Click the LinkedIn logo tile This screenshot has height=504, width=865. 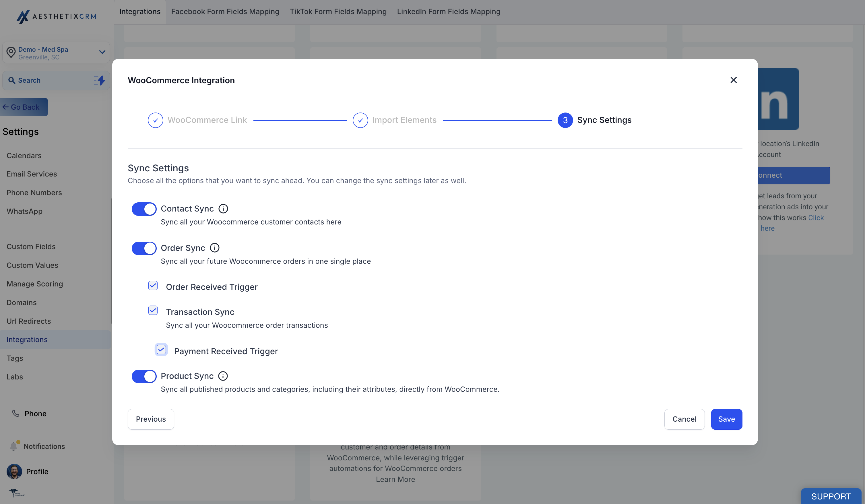778,99
